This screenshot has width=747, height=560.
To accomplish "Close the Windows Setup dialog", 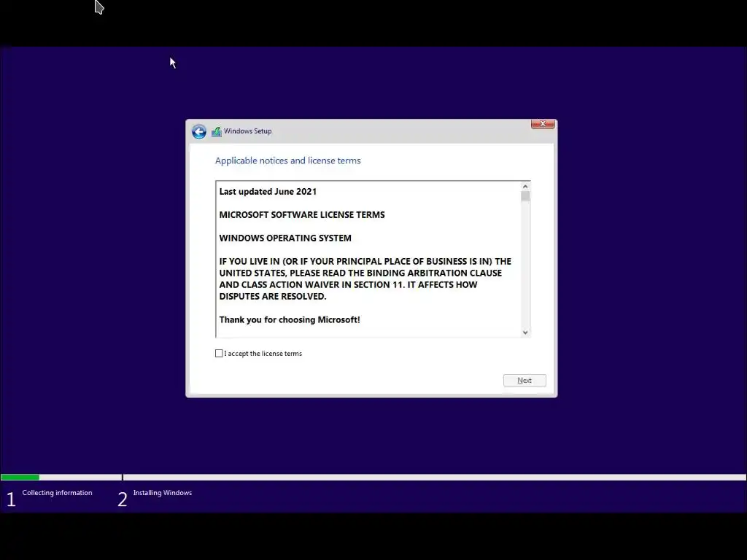I will tap(543, 124).
